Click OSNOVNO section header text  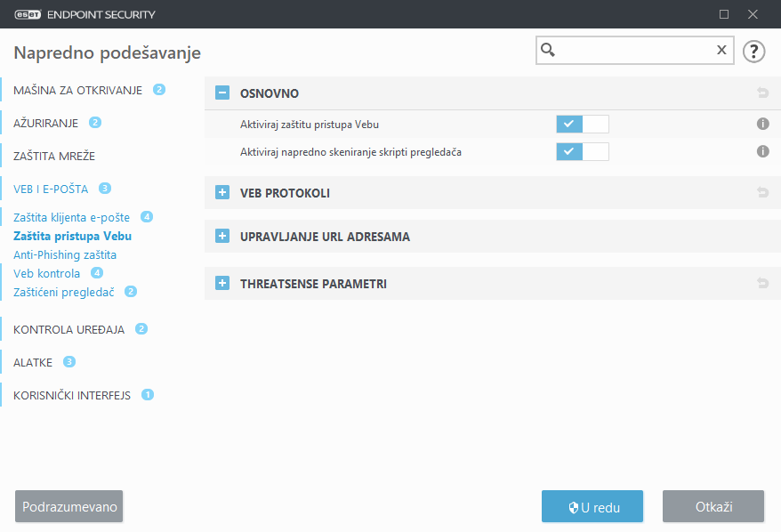click(x=270, y=93)
